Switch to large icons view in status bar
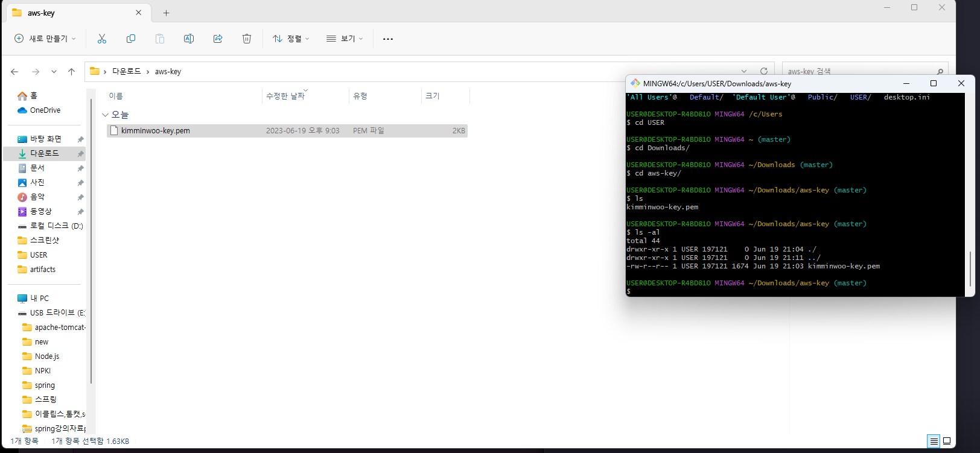This screenshot has height=453, width=980. pyautogui.click(x=947, y=442)
